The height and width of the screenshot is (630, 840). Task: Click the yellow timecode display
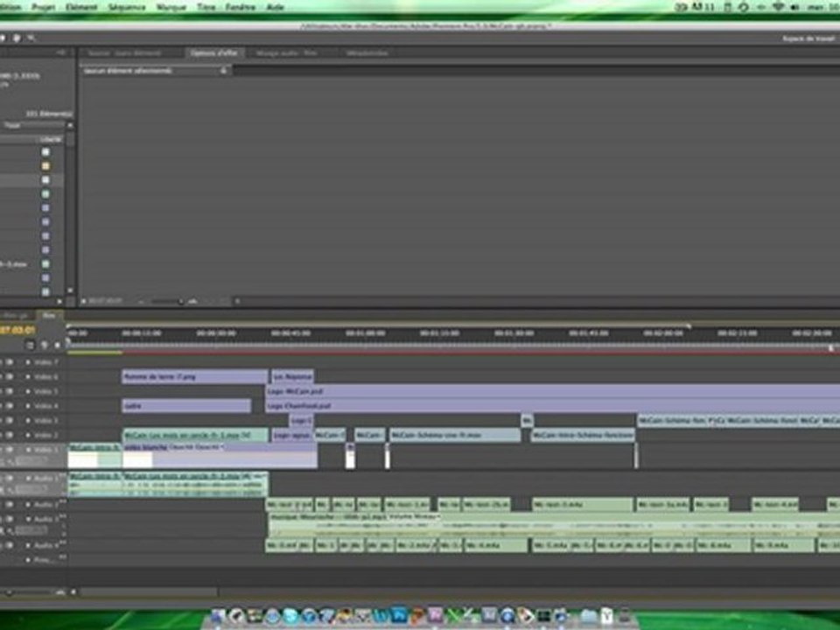(x=17, y=331)
